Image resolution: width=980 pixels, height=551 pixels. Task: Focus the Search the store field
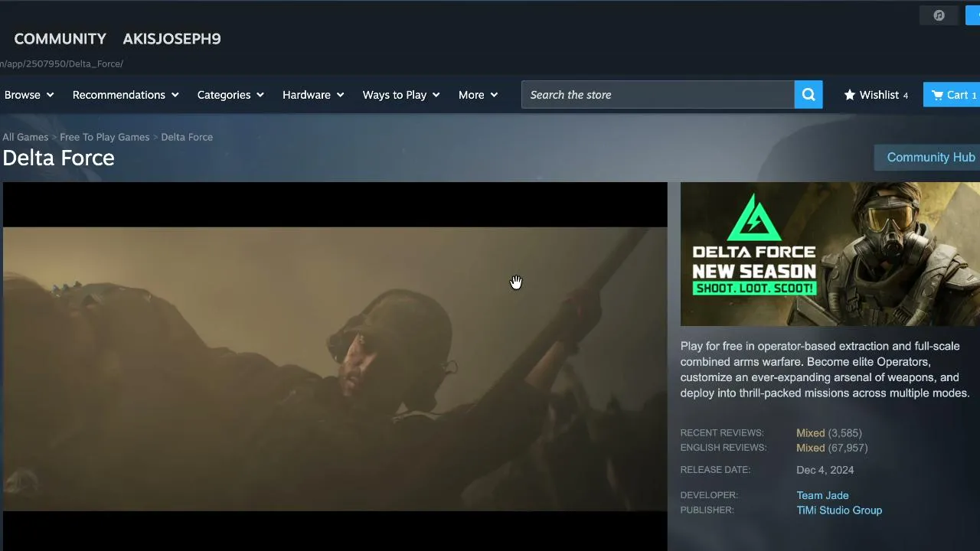tap(658, 95)
